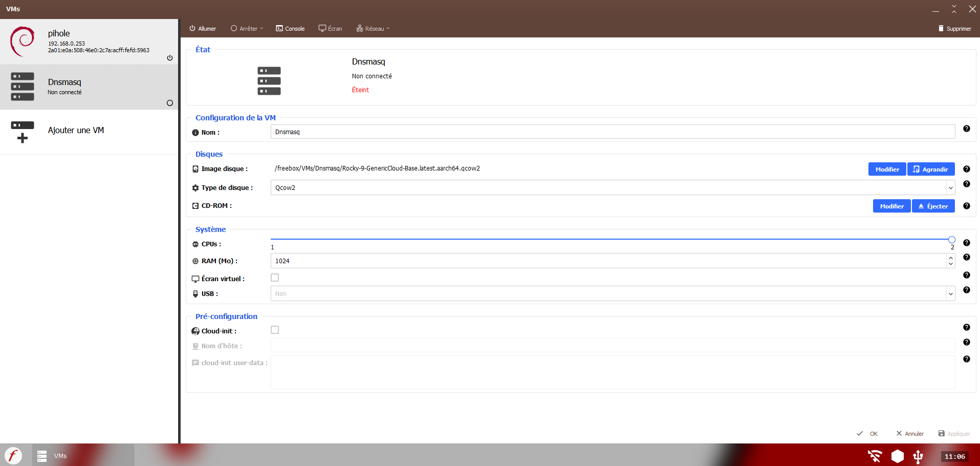This screenshot has height=466, width=980.
Task: Click the Allumer power icon in toolbar
Action: click(192, 28)
